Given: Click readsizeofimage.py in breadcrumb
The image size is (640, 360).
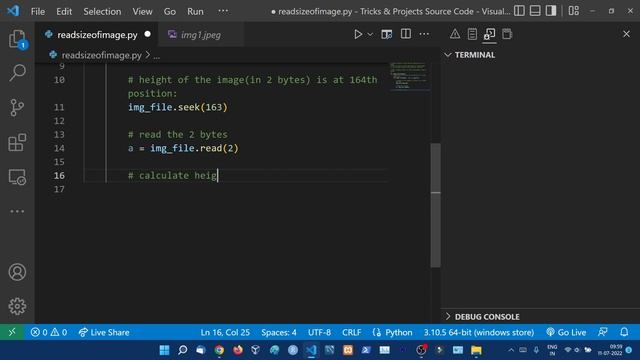Looking at the screenshot, I should pyautogui.click(x=102, y=55).
